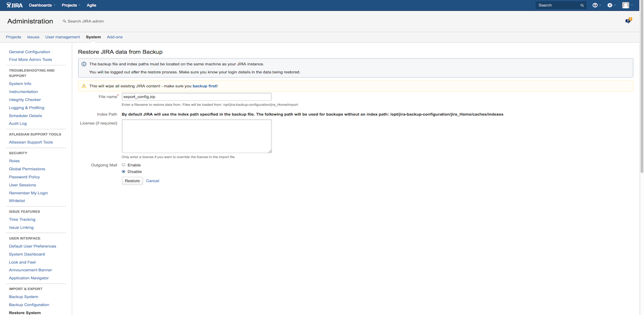Open Password Policy
Image resolution: width=644 pixels, height=315 pixels.
(x=24, y=177)
